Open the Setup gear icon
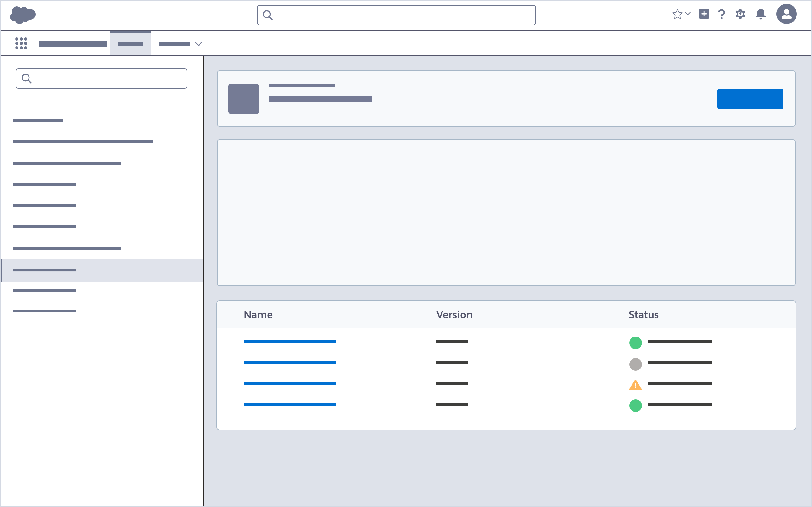 pos(740,14)
